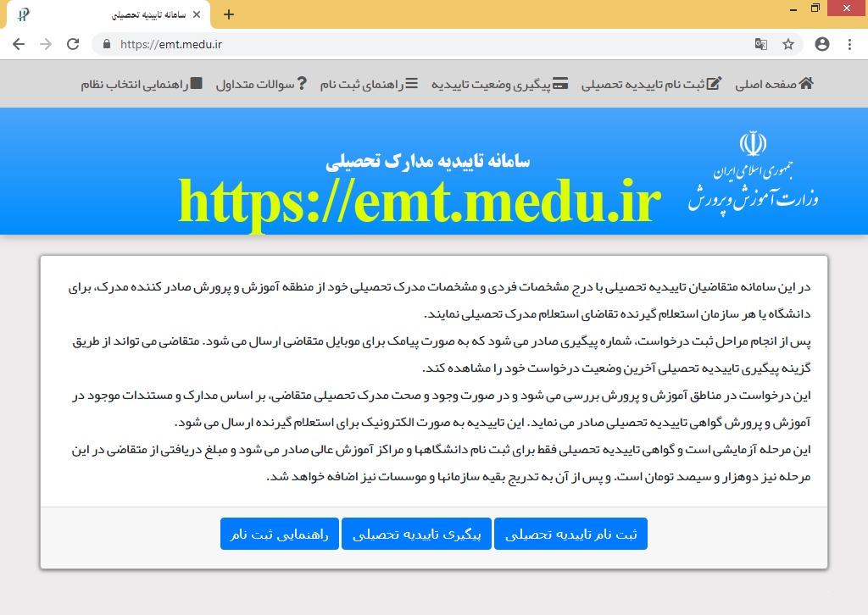Close the سامانه تاییدیه تحصیلی tab
Screen dimensions: 868x615
point(198,15)
